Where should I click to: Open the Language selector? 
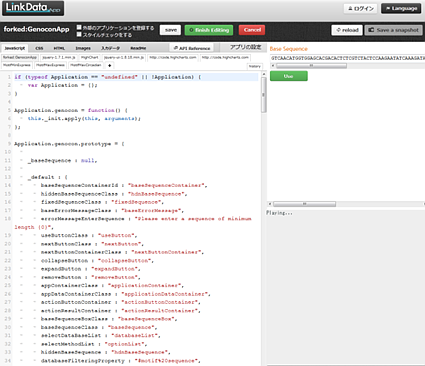401,8
